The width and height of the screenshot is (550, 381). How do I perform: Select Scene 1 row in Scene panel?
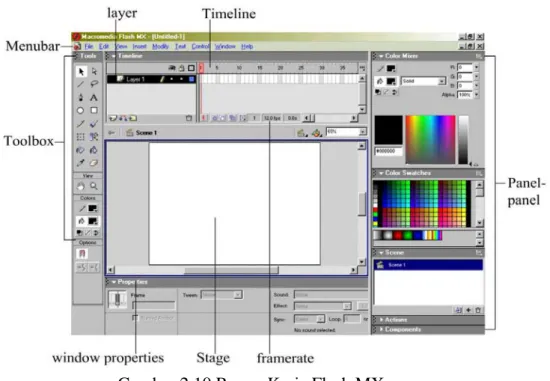click(429, 265)
